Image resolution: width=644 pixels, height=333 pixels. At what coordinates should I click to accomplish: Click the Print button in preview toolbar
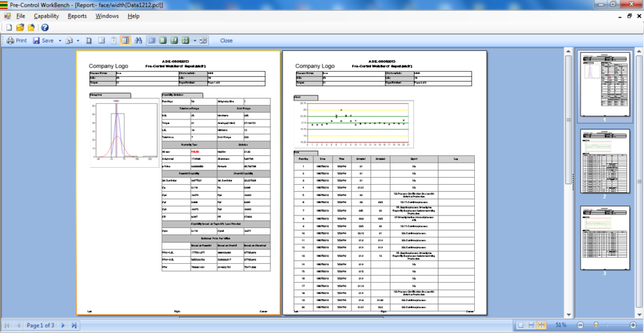(16, 41)
